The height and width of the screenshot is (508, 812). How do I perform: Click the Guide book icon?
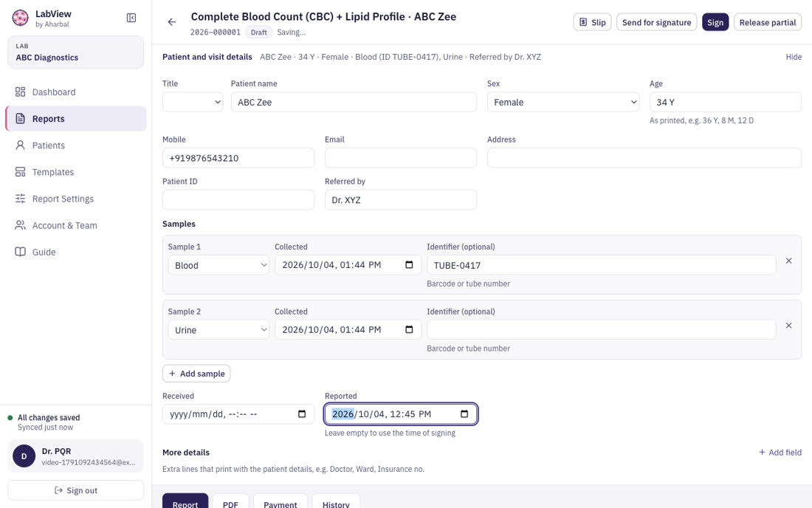(x=20, y=252)
